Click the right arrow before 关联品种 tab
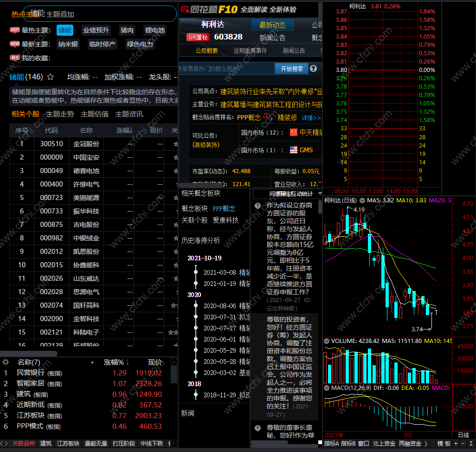The image size is (476, 452). [6, 444]
